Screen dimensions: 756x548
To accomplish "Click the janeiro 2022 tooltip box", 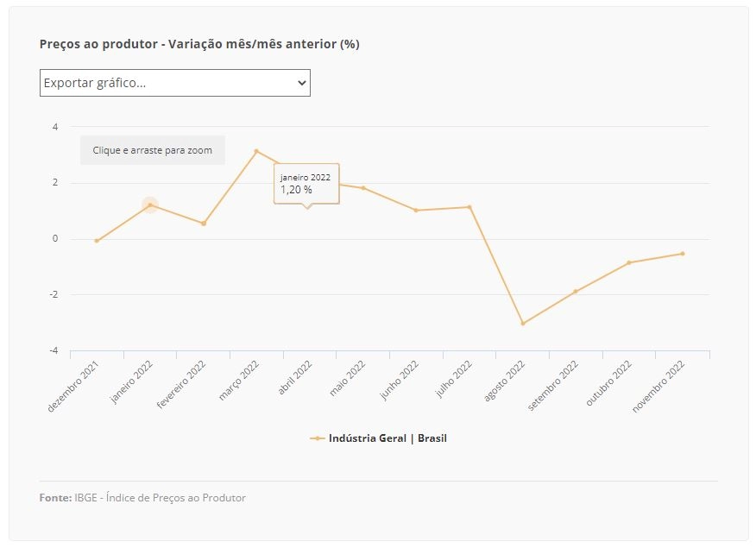I will 306,184.
